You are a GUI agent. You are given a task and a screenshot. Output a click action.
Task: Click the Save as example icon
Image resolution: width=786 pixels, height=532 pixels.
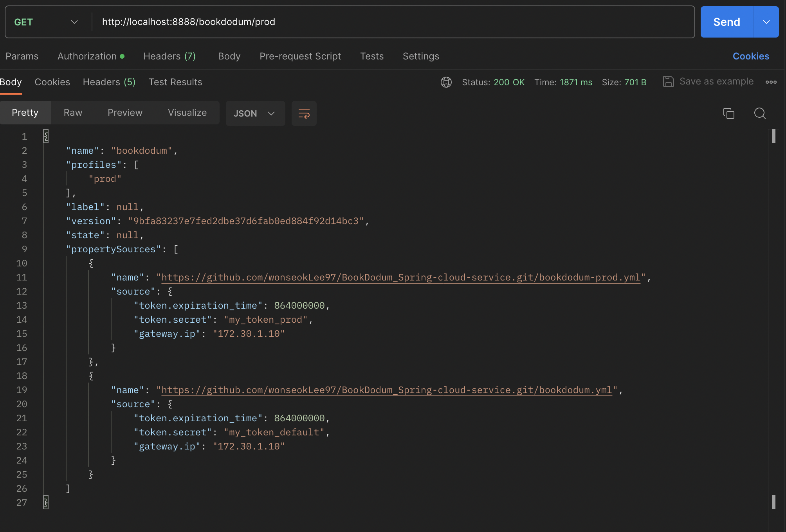click(668, 81)
